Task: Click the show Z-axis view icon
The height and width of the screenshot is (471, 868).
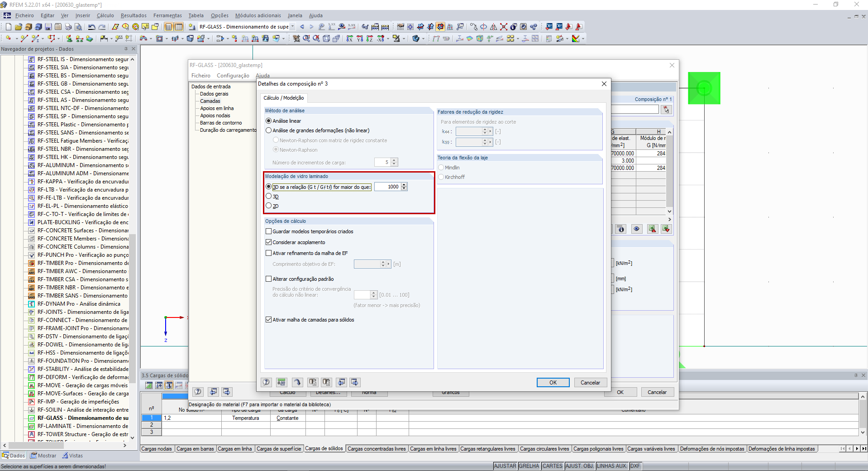Action: pyautogui.click(x=370, y=38)
